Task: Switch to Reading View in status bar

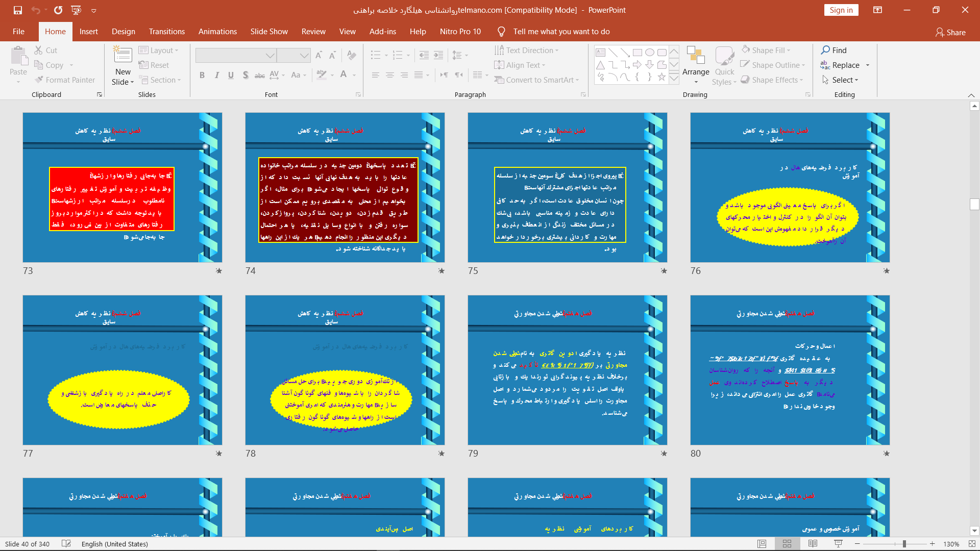Action: (813, 544)
